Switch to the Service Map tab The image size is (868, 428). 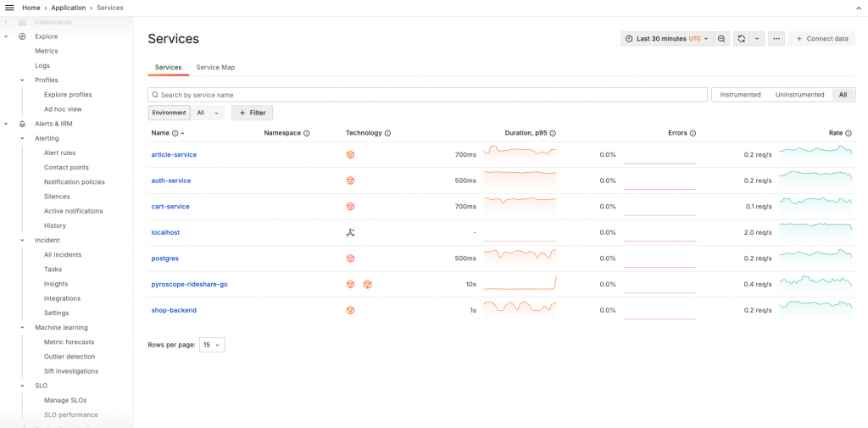(x=215, y=68)
